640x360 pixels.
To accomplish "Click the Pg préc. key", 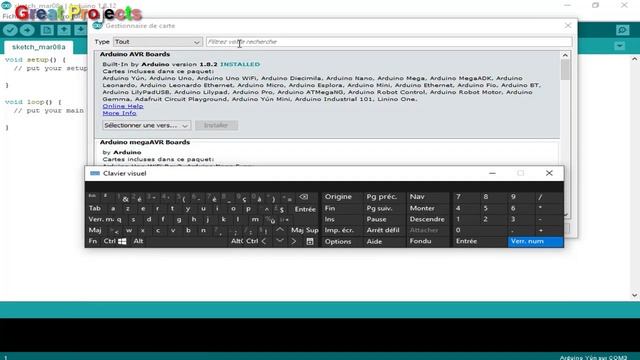I will (x=383, y=197).
